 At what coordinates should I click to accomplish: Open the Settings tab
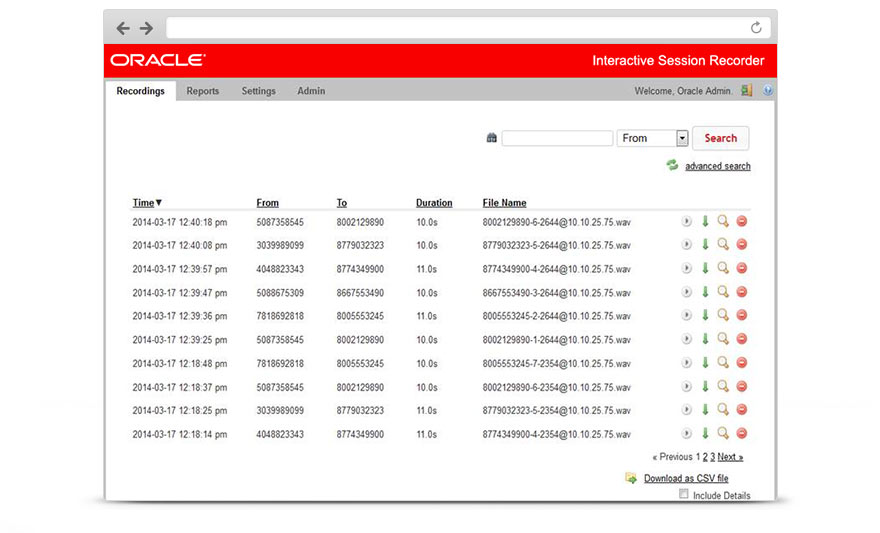259,91
